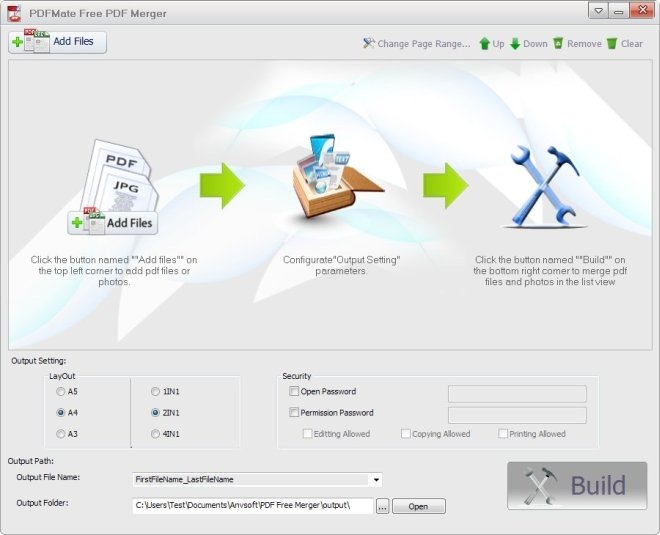
Task: Click the wrench and hammer illustration
Action: click(x=544, y=186)
